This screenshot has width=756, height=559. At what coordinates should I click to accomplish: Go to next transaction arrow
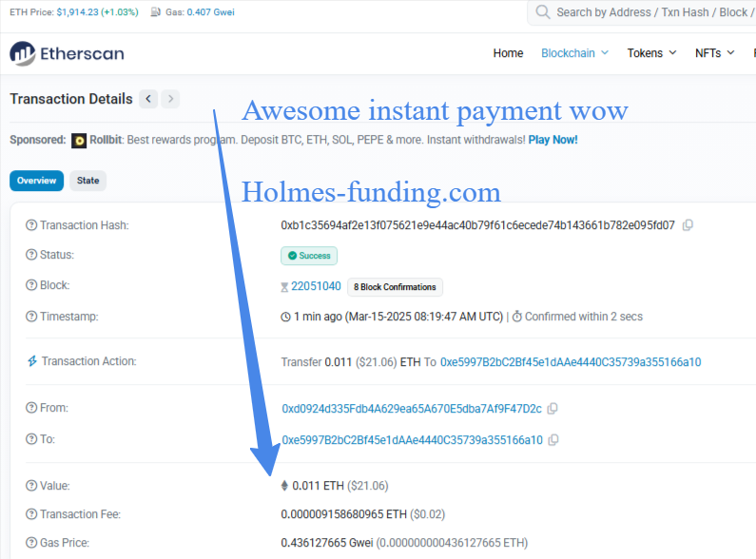170,99
